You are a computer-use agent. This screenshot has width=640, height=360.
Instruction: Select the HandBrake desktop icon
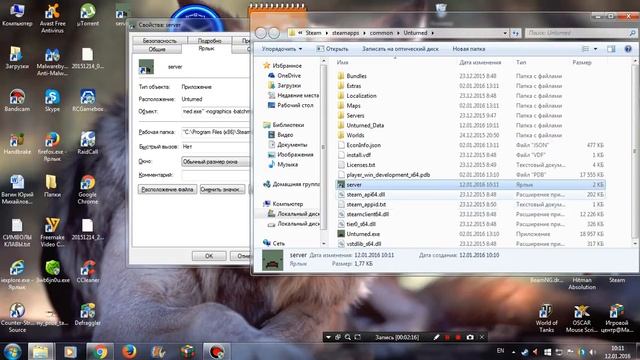[17, 144]
